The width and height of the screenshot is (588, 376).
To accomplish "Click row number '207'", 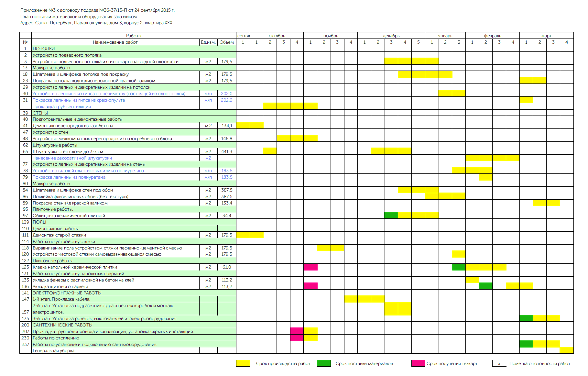I will (x=25, y=331).
